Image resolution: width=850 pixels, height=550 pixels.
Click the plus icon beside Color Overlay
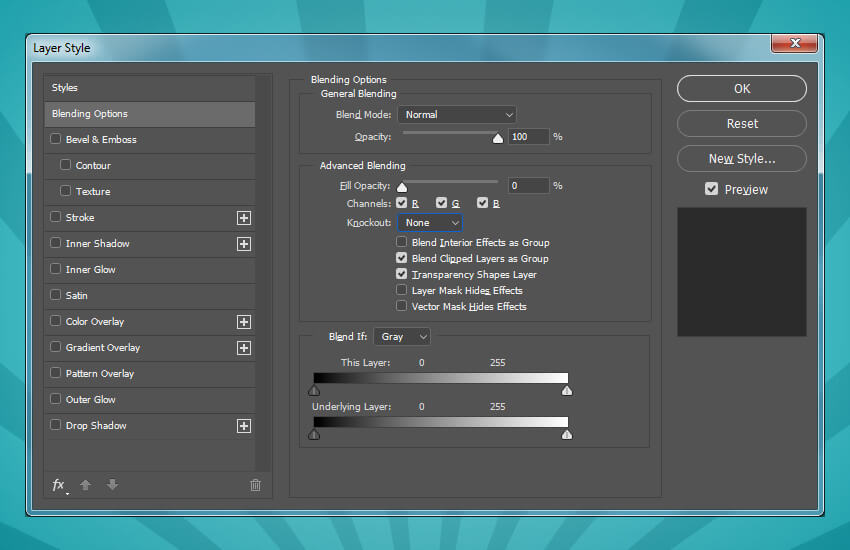(243, 322)
